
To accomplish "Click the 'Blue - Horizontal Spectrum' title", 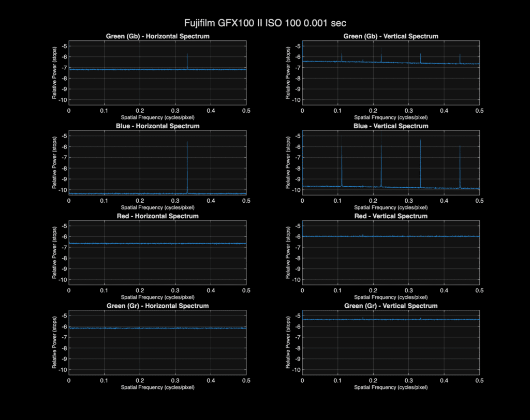I will pos(157,126).
